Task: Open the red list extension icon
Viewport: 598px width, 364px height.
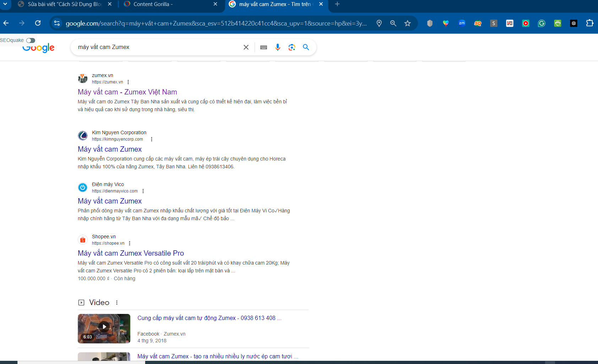Action: (x=510, y=23)
